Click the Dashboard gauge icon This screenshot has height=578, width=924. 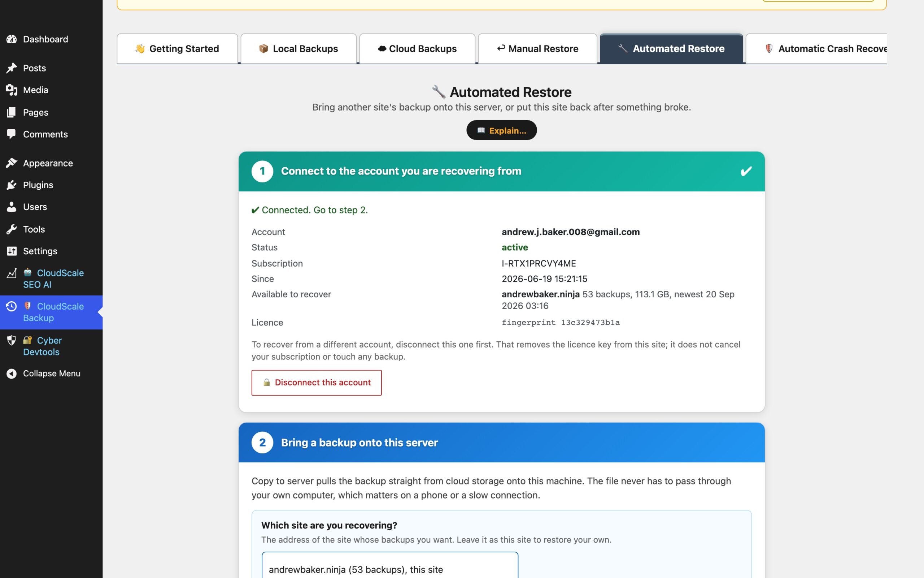(x=12, y=39)
